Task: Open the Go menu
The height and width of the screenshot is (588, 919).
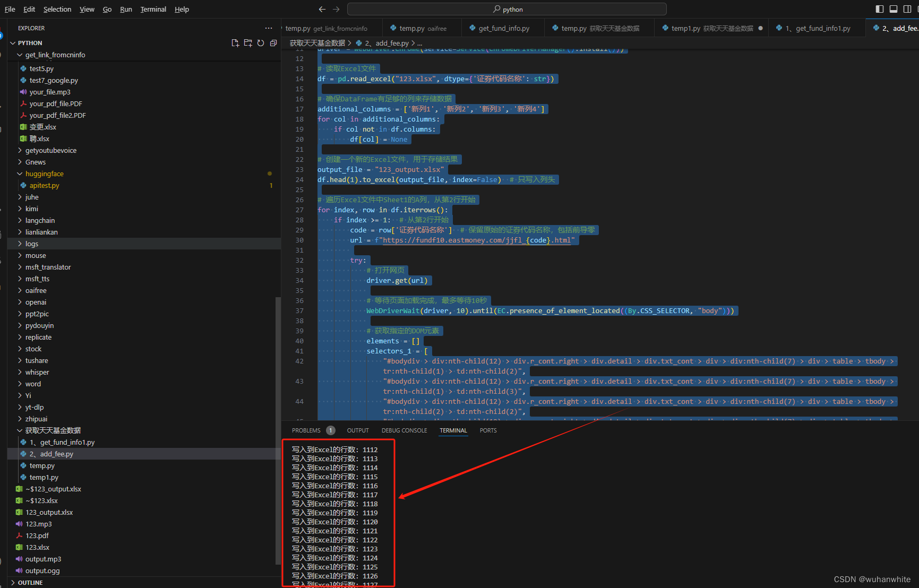Action: click(107, 9)
